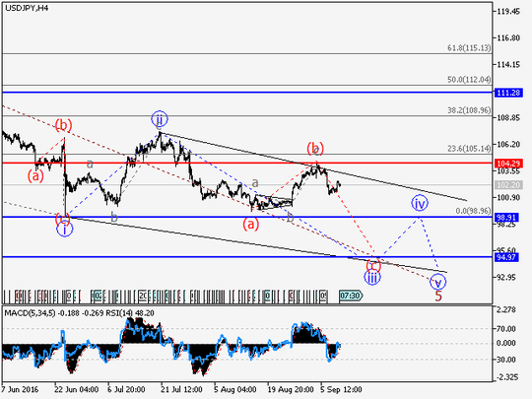
Task: Click the 116.80 price axis label
Action: (x=508, y=38)
